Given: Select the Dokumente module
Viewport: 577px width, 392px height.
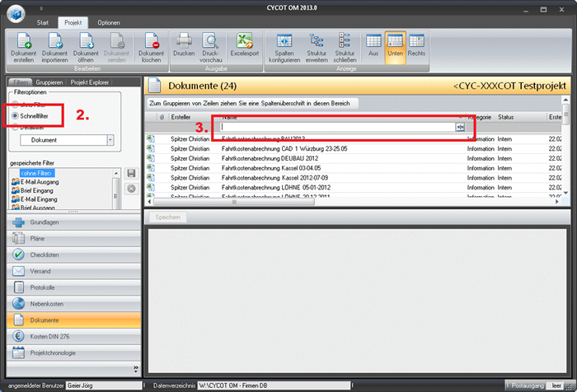Looking at the screenshot, I should click(73, 320).
